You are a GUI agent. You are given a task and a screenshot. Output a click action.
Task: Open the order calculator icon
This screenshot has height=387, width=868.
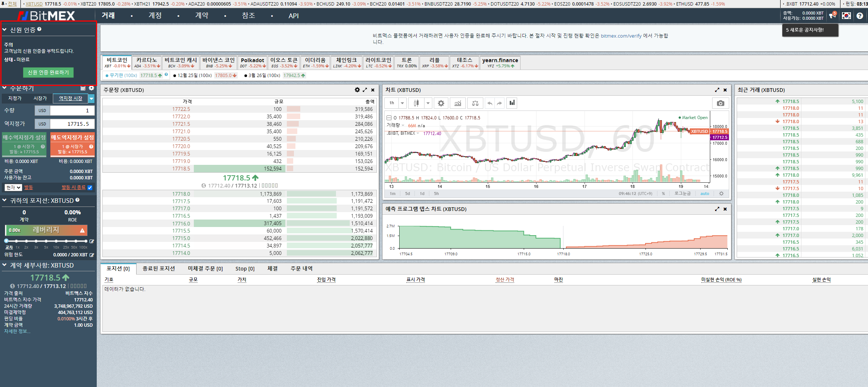click(x=83, y=88)
